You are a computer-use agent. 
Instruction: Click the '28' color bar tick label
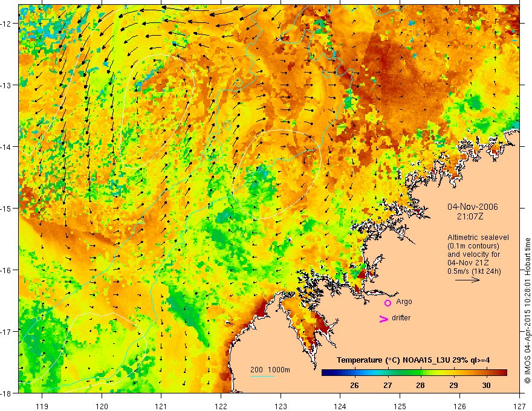[x=420, y=385]
